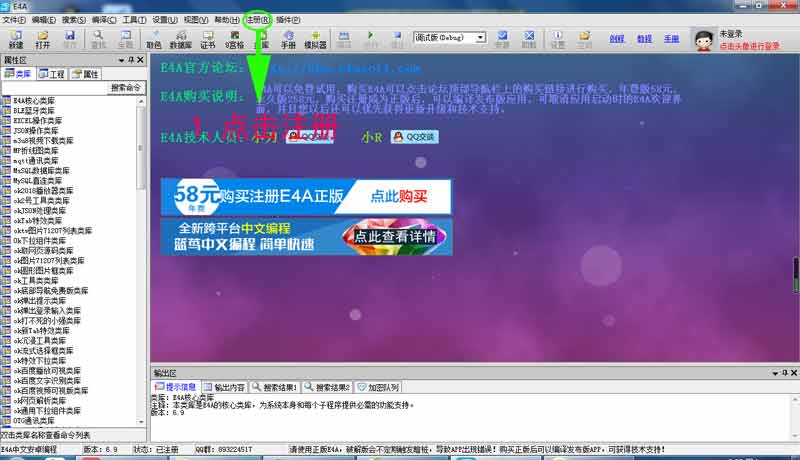The image size is (800, 460).
Task: Open the E4A official forum URL link
Action: click(x=340, y=68)
